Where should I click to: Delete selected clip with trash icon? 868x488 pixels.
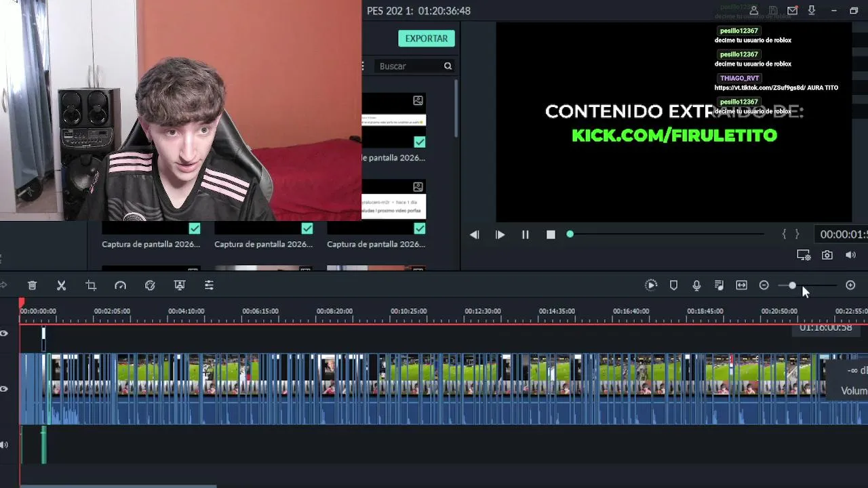click(x=32, y=285)
